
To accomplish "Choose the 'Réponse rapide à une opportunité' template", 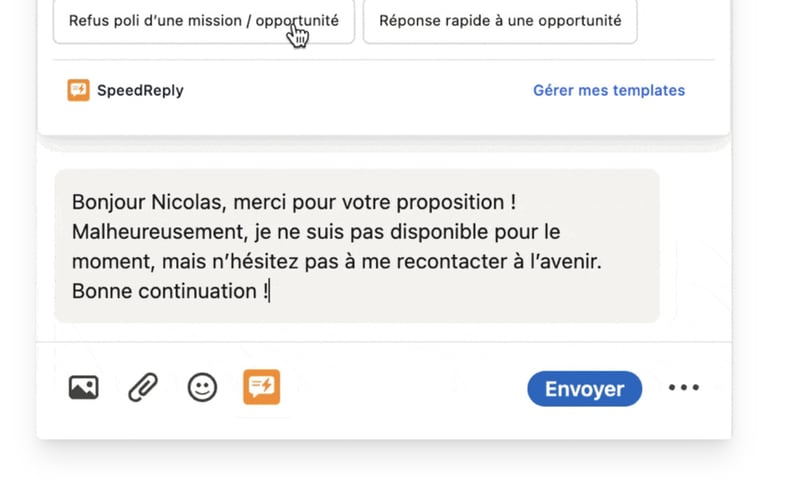I will point(500,21).
